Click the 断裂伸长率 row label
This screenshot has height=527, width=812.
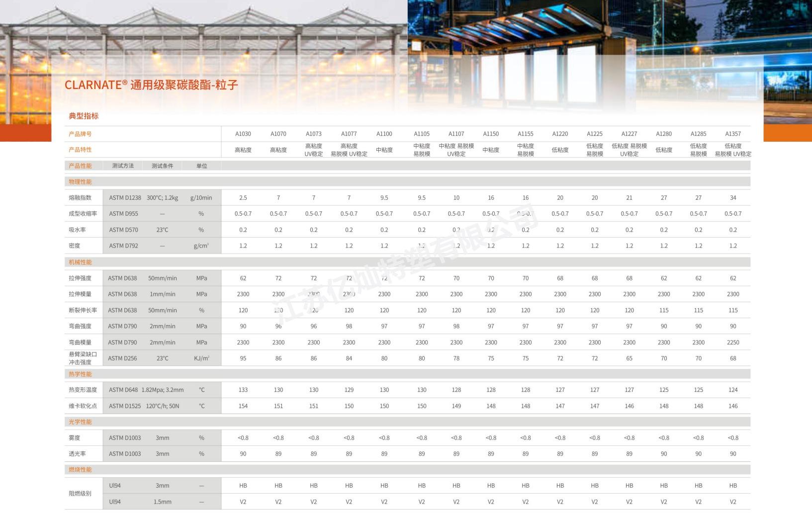point(83,310)
